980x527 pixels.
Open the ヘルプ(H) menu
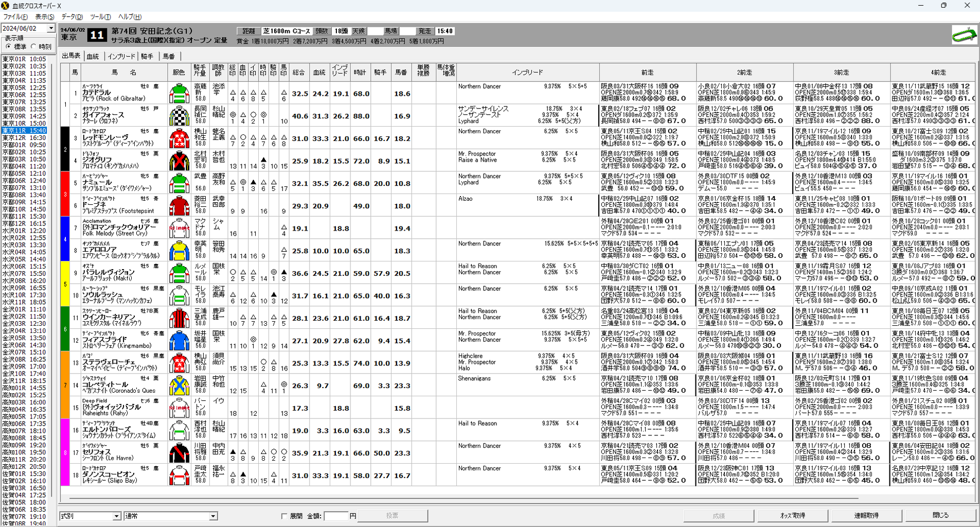(x=130, y=17)
